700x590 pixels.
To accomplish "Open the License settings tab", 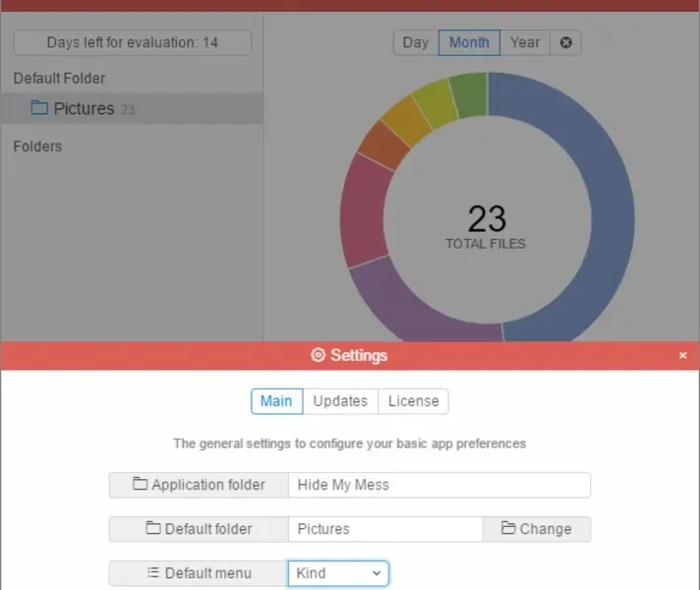I will [x=413, y=401].
